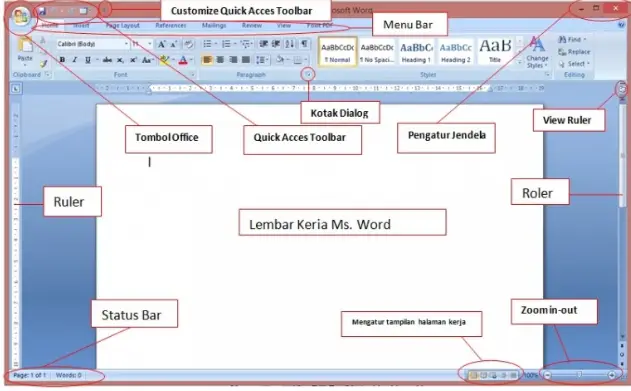Click Replace in the Editing group
Image resolution: width=631 pixels, height=391 pixels.
(x=575, y=51)
